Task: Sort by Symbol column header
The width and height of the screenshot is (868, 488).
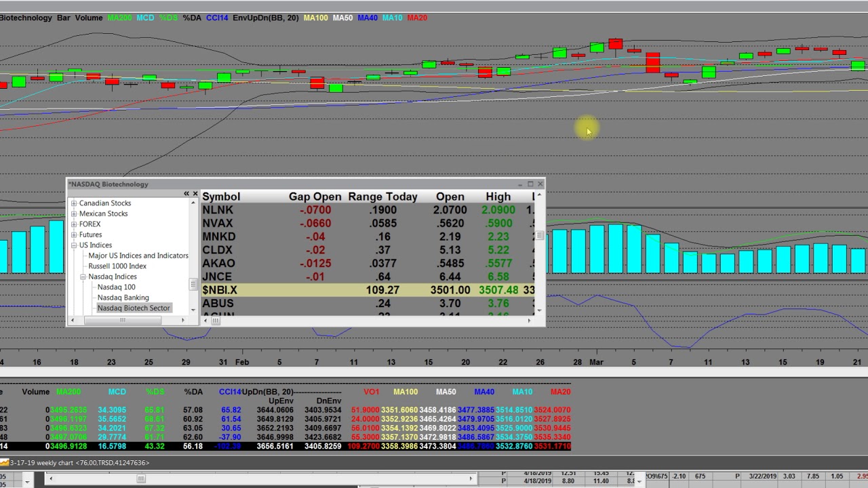Action: (x=221, y=197)
